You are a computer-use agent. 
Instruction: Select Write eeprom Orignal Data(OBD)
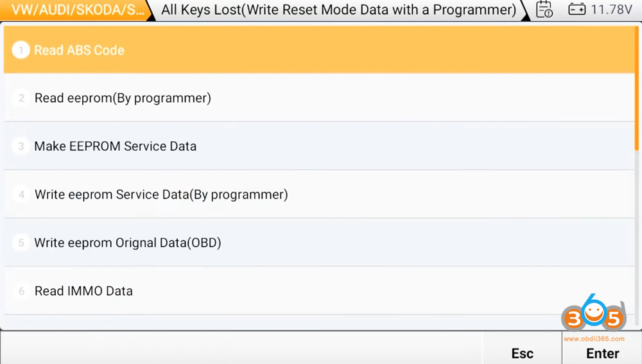[128, 243]
